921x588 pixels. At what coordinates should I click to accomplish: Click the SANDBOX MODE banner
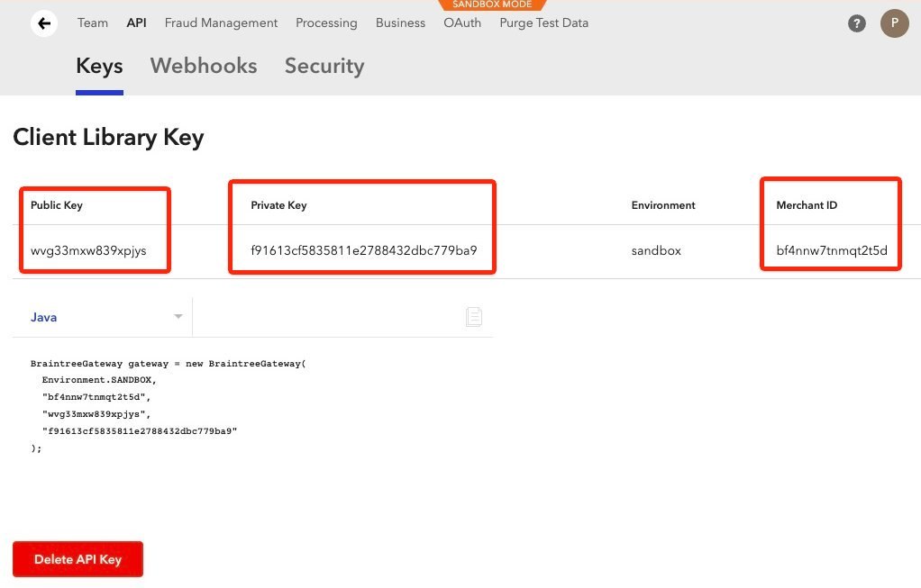tap(492, 5)
